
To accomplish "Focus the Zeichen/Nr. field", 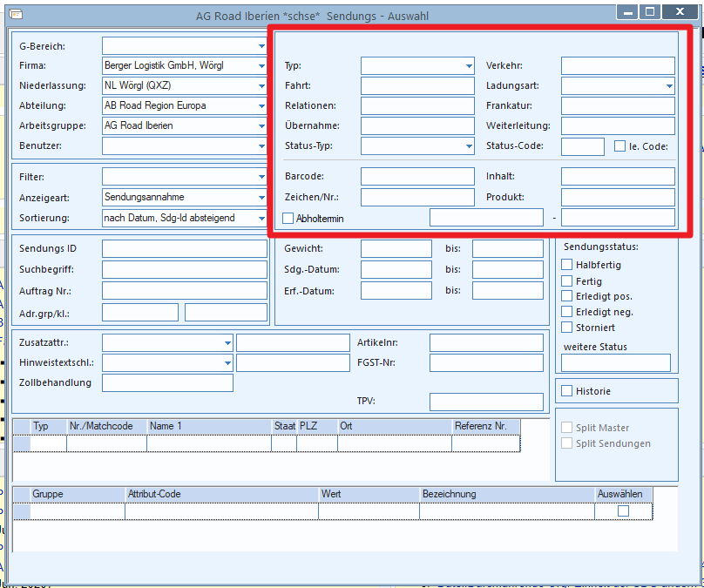I will click(x=417, y=197).
